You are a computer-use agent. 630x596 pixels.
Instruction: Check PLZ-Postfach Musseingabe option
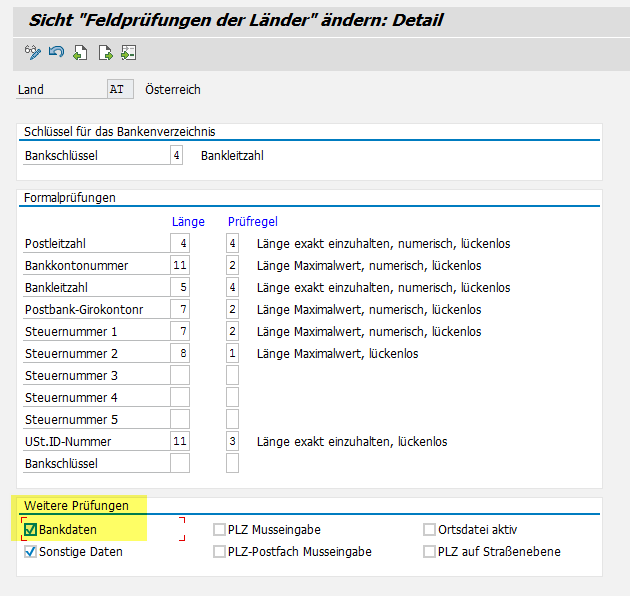(220, 552)
